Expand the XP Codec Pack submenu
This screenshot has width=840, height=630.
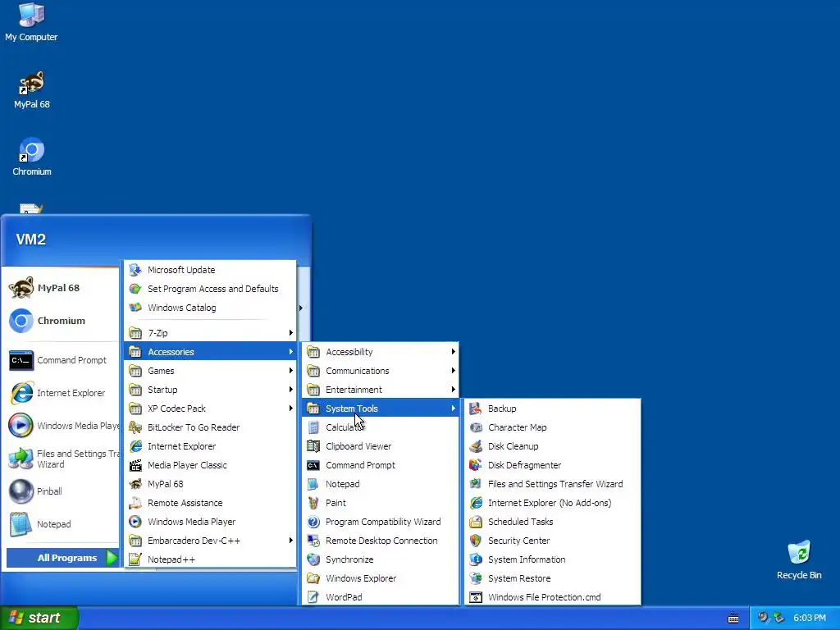click(210, 409)
